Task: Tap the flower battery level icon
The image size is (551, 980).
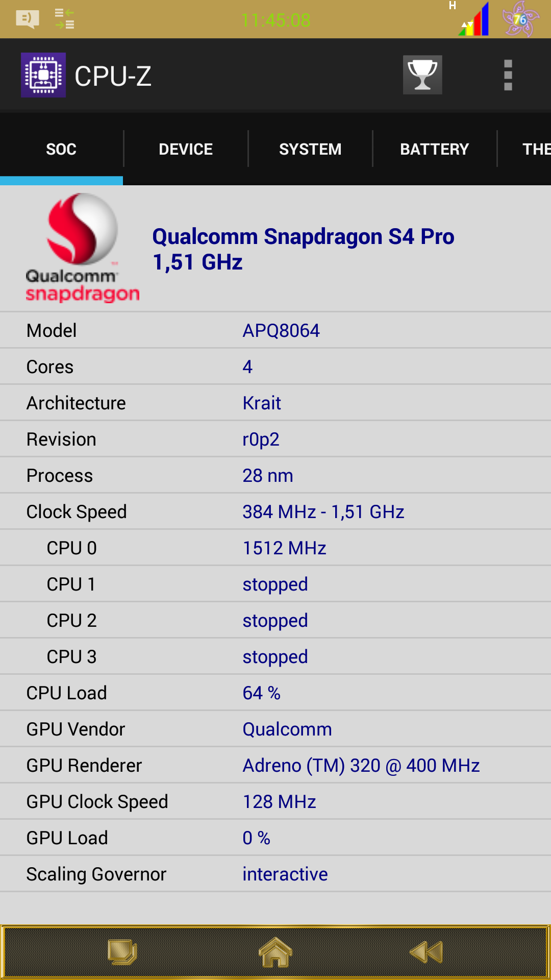Action: click(x=520, y=19)
